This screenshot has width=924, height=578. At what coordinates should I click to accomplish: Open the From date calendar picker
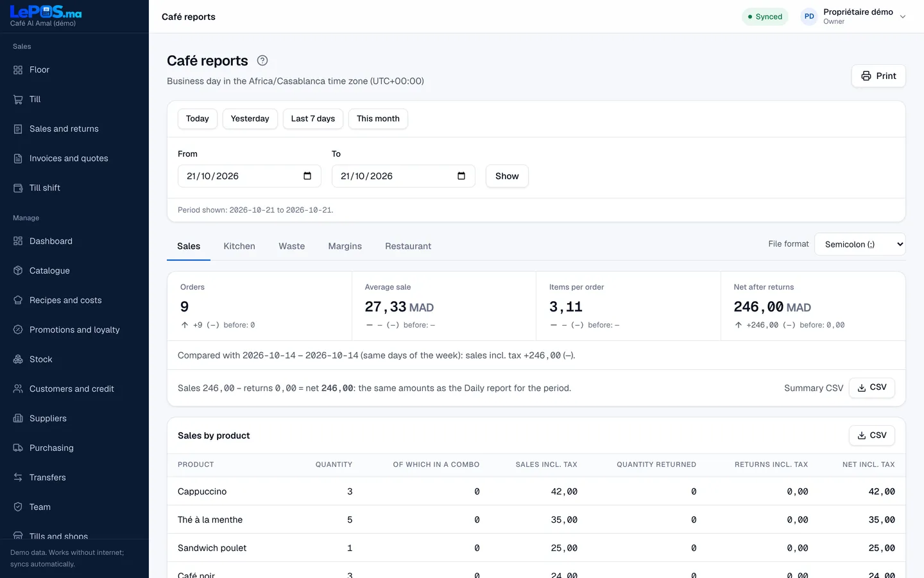(307, 176)
